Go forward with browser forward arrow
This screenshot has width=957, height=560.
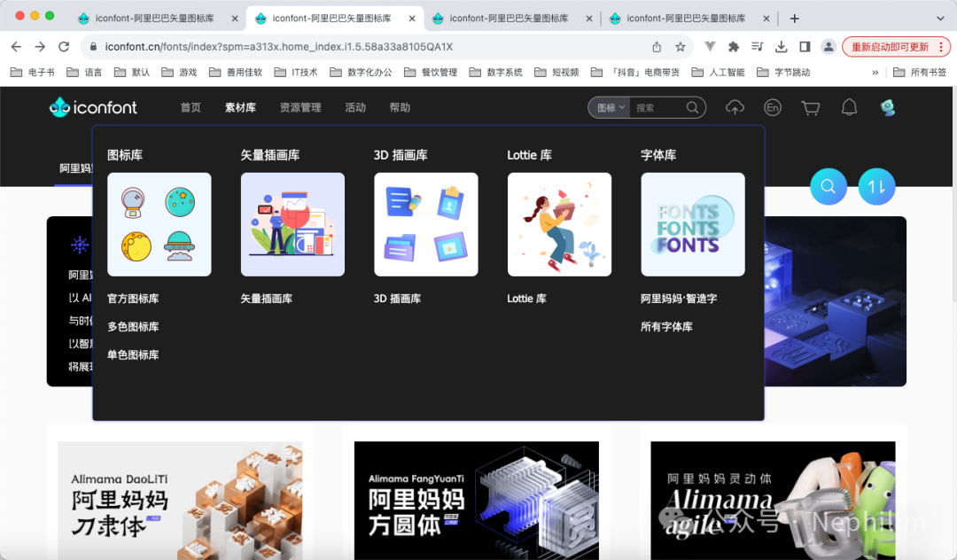click(40, 46)
